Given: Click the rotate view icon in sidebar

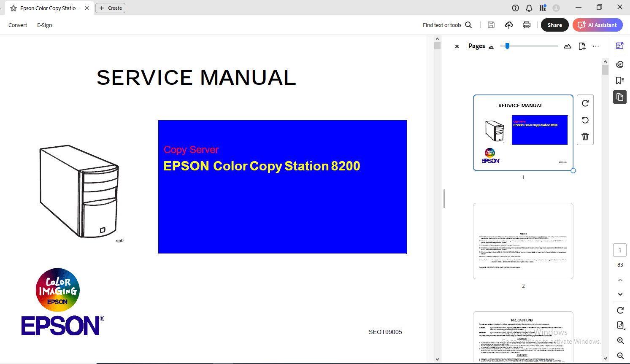Looking at the screenshot, I should pyautogui.click(x=620, y=310).
